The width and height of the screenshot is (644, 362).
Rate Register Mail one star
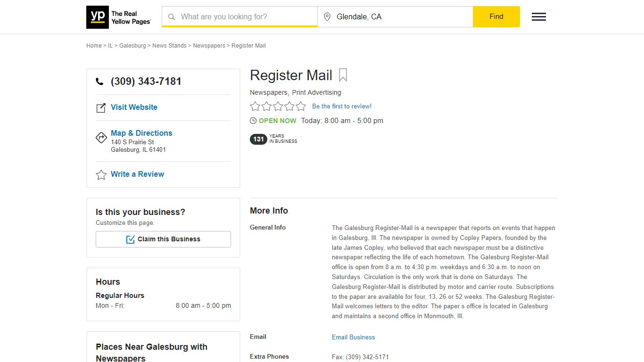point(255,107)
